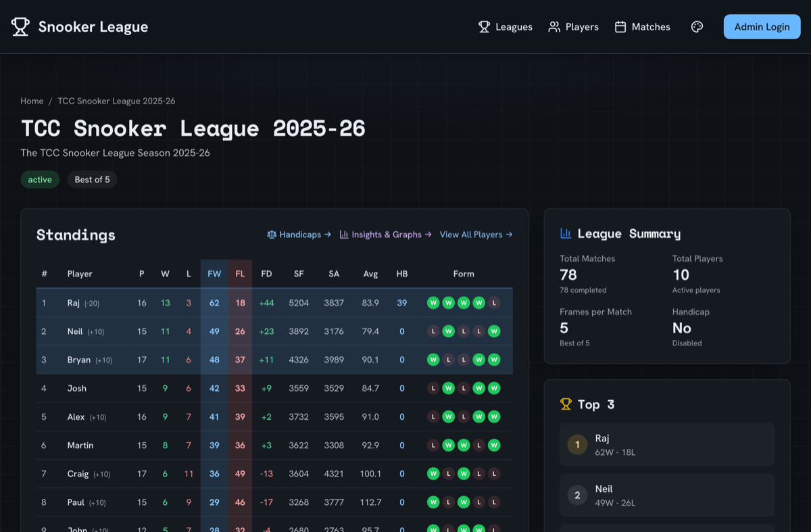Screen dimensions: 811x532
Task: Click the trophy icon beside Leagues
Action: 484,27
